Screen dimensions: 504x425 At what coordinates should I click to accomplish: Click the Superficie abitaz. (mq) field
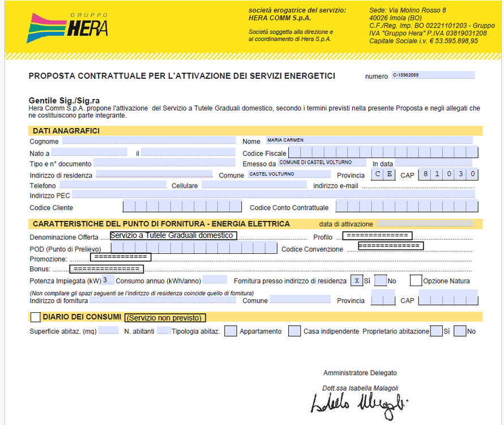point(108,330)
